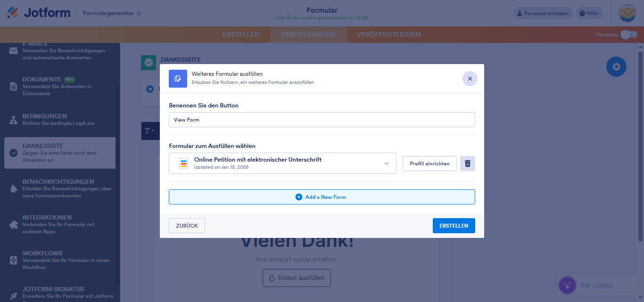Switch to the EINSTELLUNGEN tab
644x302 pixels.
pos(308,34)
